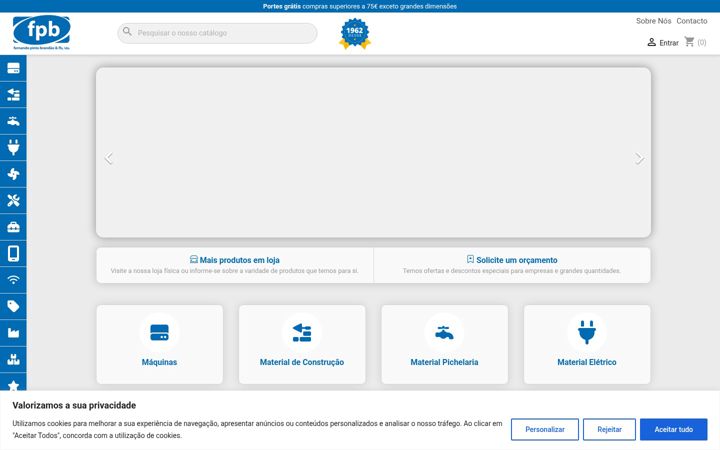Open the mobile phone sidebar icon
The height and width of the screenshot is (450, 720).
13,253
